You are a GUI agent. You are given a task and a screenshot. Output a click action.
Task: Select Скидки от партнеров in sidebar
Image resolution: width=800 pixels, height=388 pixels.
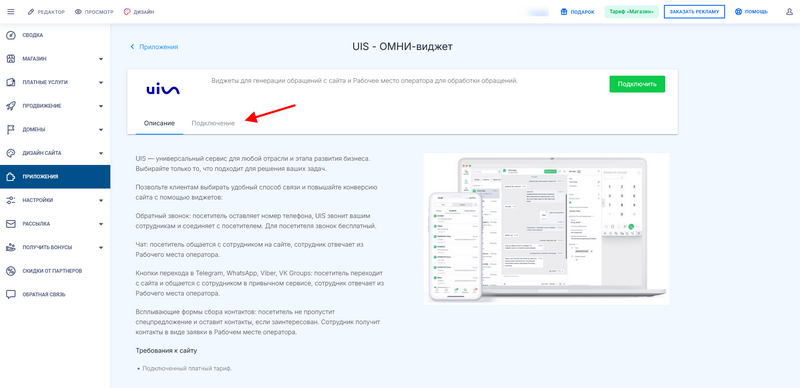click(x=55, y=271)
